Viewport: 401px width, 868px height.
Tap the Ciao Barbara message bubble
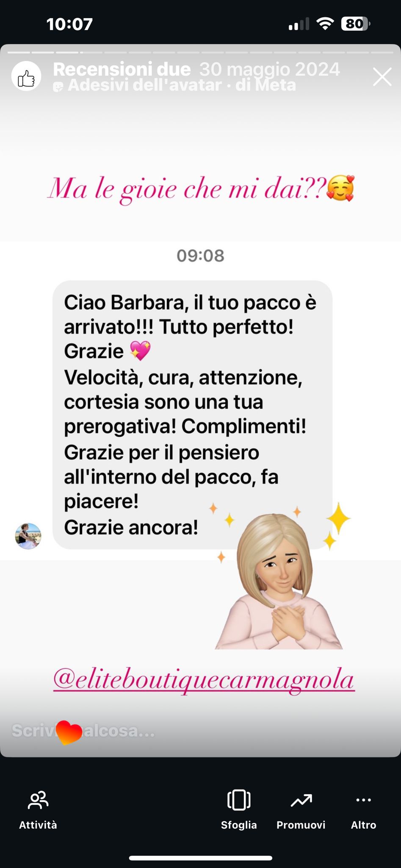(192, 415)
